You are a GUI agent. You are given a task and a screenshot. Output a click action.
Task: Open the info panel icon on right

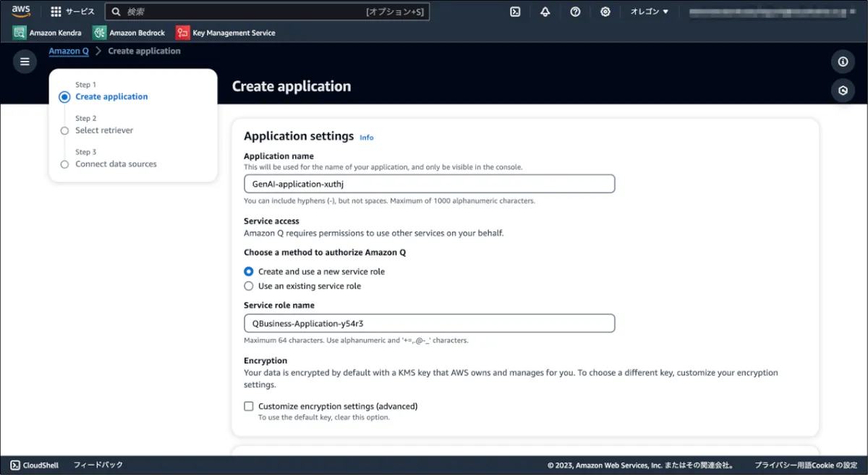[x=843, y=62]
